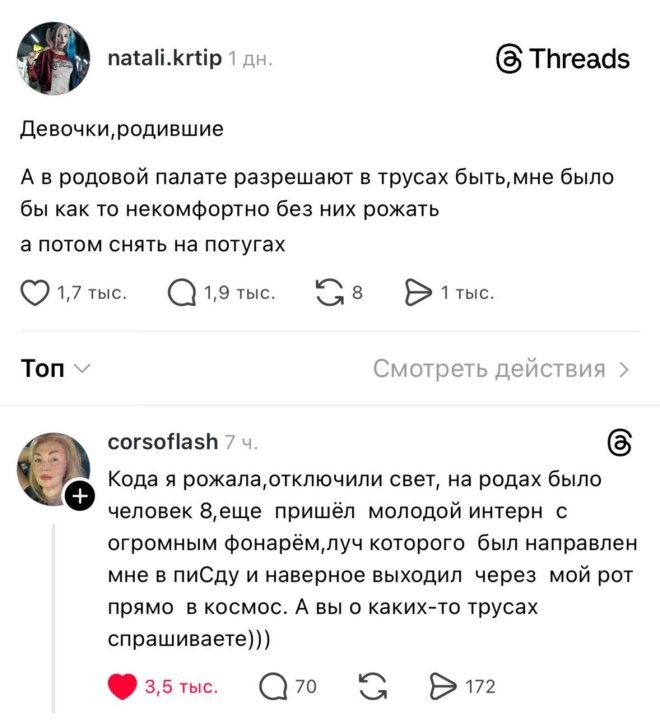Open the corsoflash username link
This screenshot has width=660, height=723.
coord(161,443)
